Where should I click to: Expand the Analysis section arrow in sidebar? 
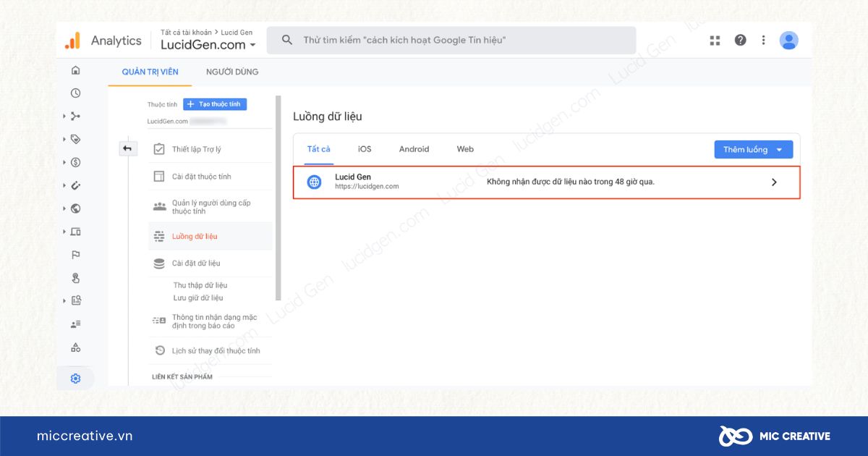coord(64,301)
